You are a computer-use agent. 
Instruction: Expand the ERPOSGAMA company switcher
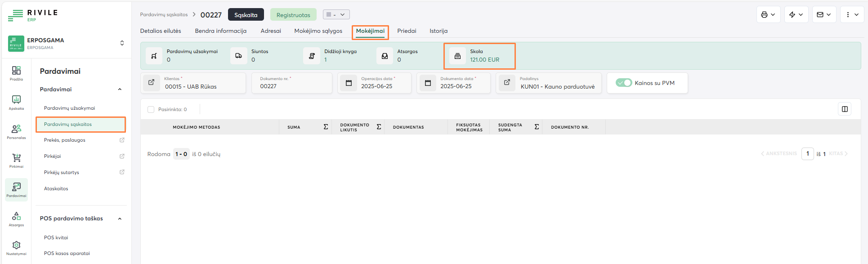click(x=122, y=43)
